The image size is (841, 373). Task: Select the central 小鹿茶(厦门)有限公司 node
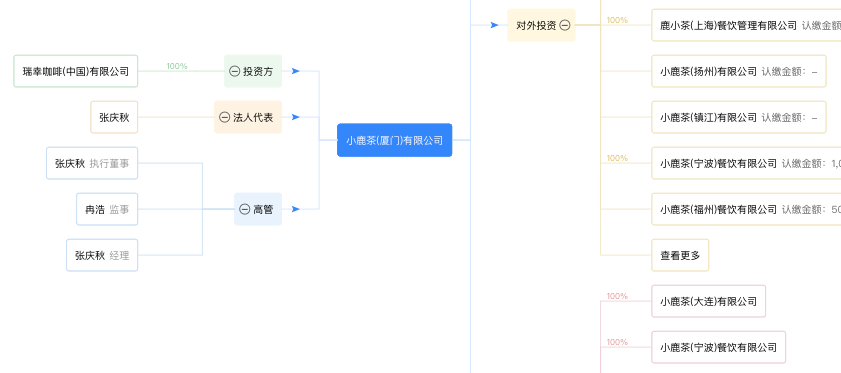pyautogui.click(x=394, y=140)
